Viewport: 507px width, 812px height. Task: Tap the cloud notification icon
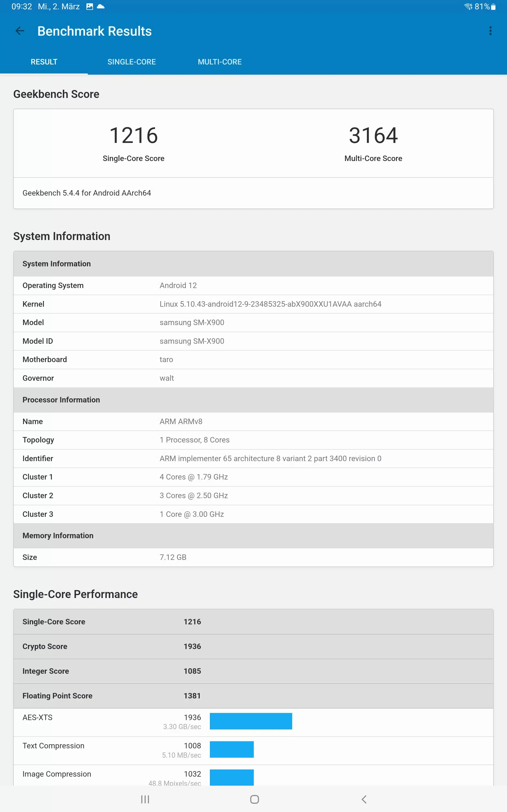tap(101, 6)
